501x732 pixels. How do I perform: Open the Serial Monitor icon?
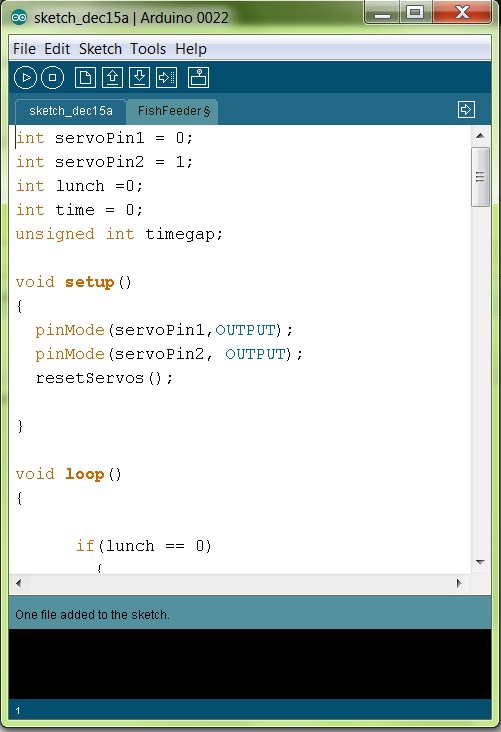coord(199,78)
